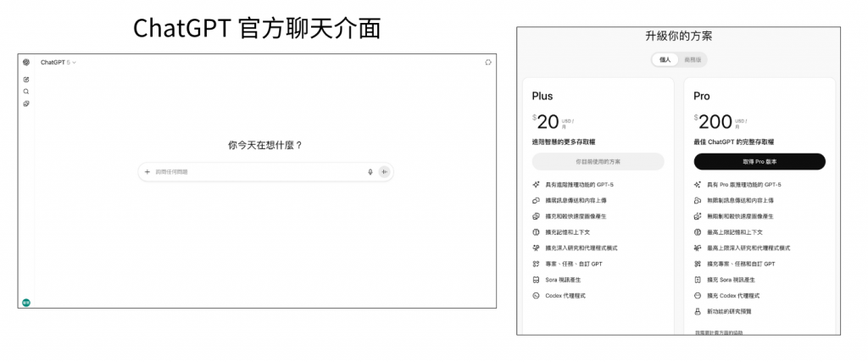Click the icon beside Plus Sora 視訊產生
The width and height of the screenshot is (868, 362).
tap(536, 280)
